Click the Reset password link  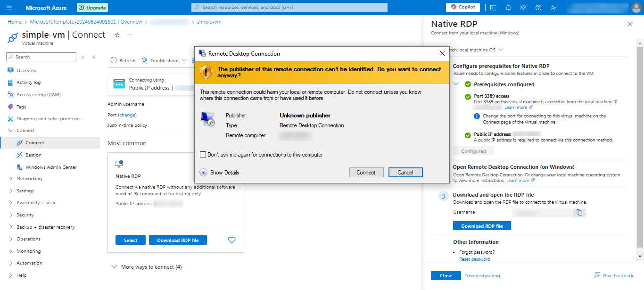pyautogui.click(x=474, y=259)
